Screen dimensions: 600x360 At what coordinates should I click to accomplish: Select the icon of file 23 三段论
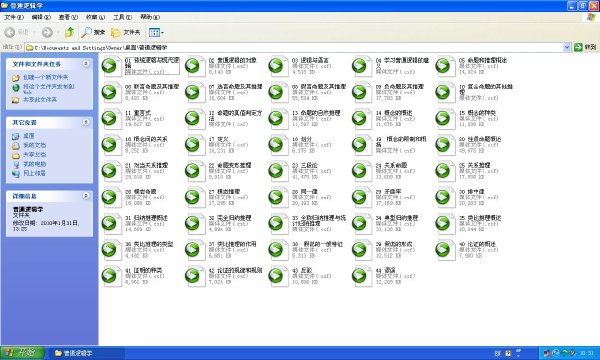coord(278,171)
